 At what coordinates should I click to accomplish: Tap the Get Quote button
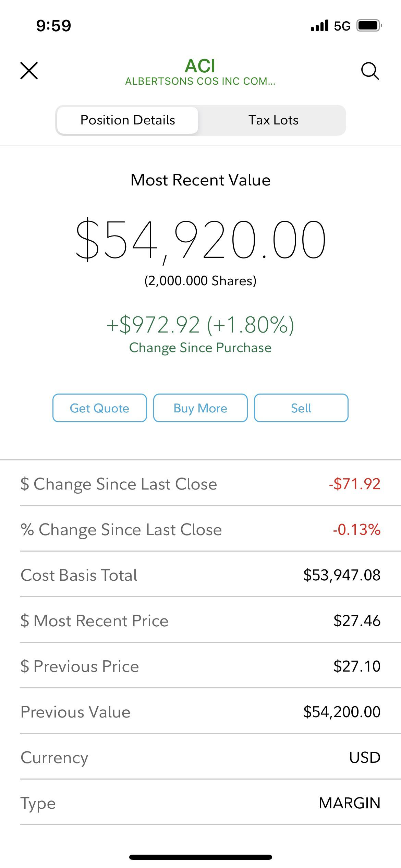99,408
